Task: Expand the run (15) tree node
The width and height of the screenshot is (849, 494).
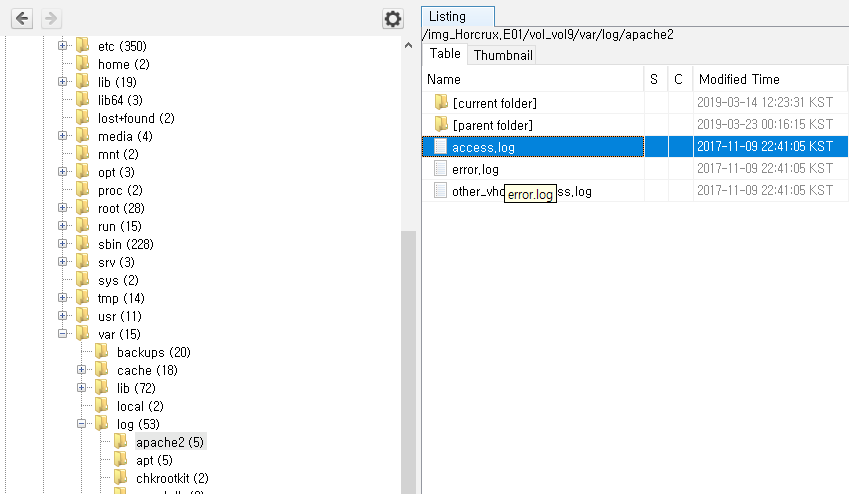Action: [62, 225]
